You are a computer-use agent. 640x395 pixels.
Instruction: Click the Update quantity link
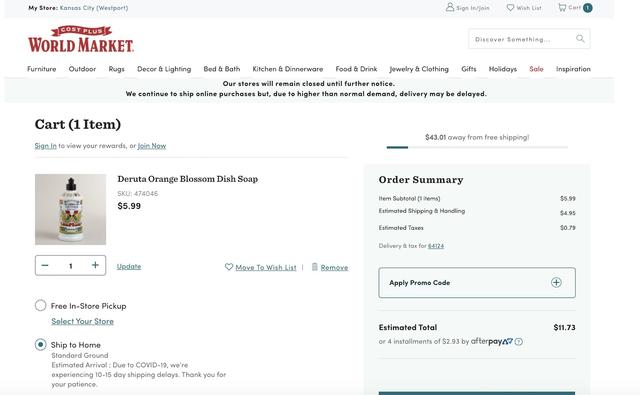[129, 266]
